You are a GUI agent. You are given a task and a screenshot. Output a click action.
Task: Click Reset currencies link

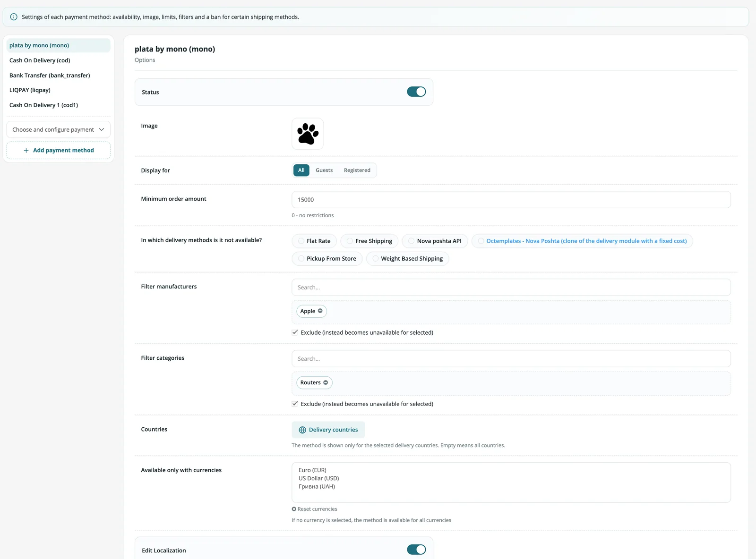[x=315, y=509]
